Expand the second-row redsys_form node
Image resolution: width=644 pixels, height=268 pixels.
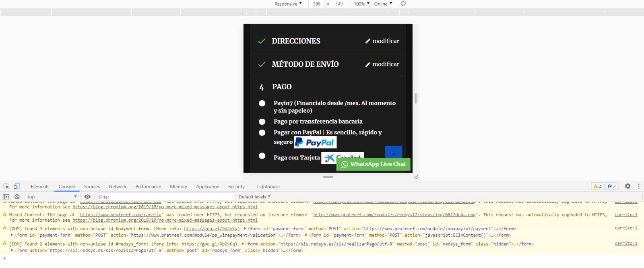coord(12,250)
